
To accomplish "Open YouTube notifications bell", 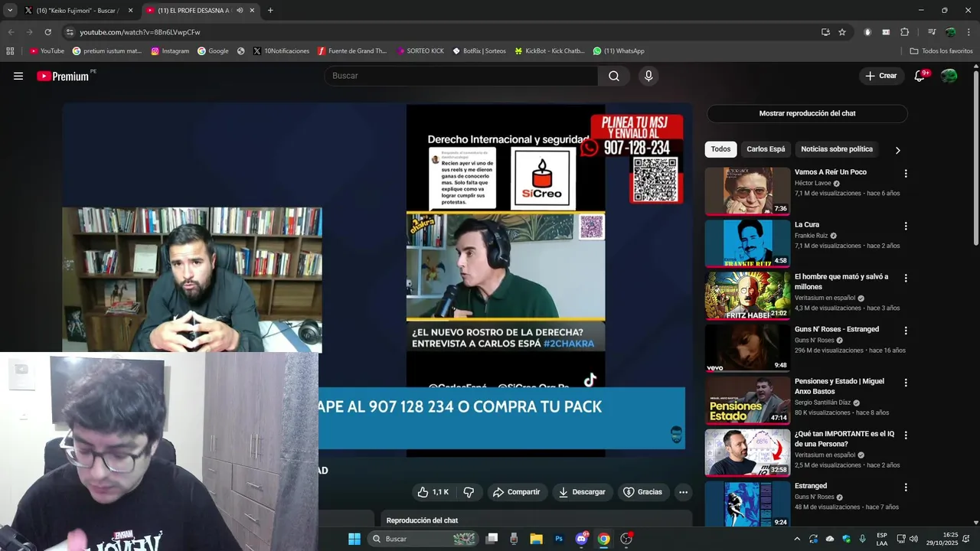I will [x=920, y=76].
